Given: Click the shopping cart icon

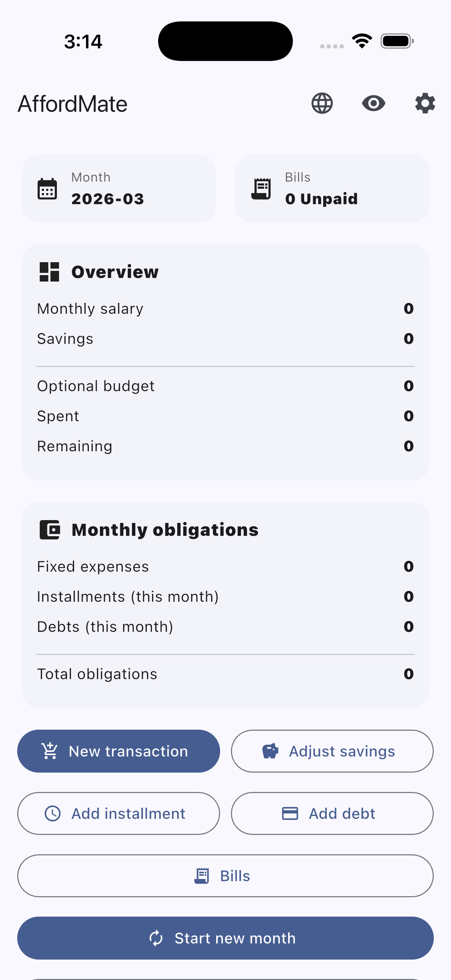Looking at the screenshot, I should (50, 751).
